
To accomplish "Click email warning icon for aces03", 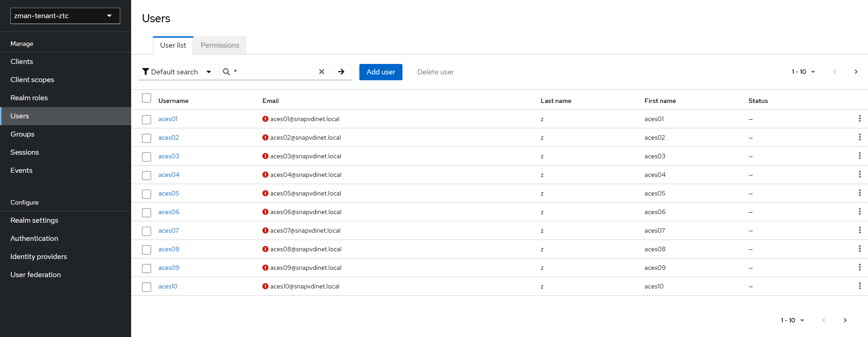I will (265, 156).
